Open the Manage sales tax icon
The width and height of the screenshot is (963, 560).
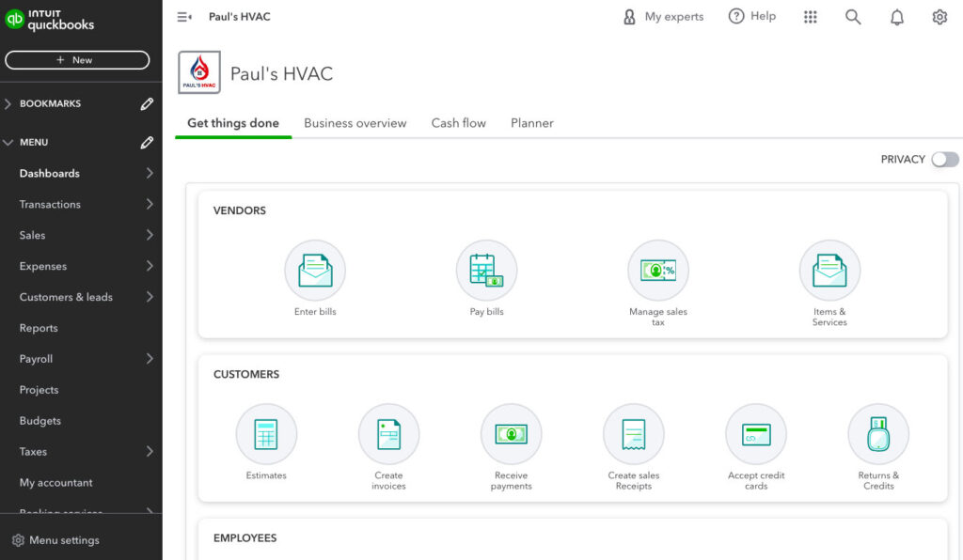pos(657,270)
